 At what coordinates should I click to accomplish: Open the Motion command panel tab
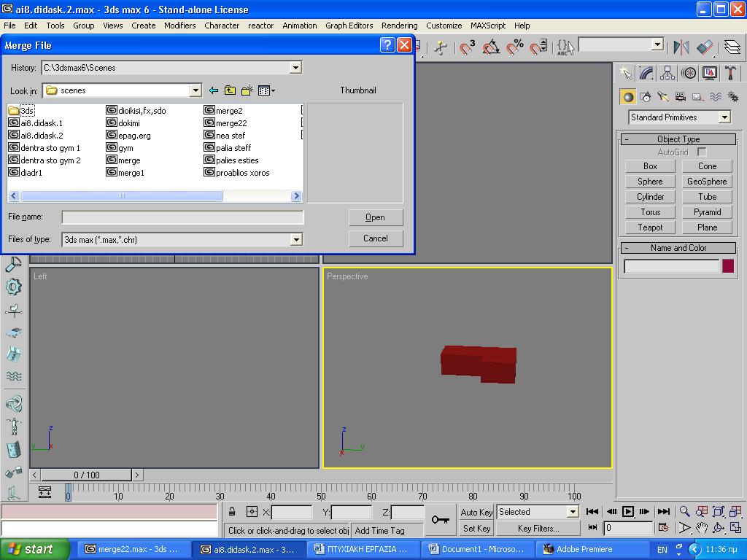pyautogui.click(x=689, y=73)
